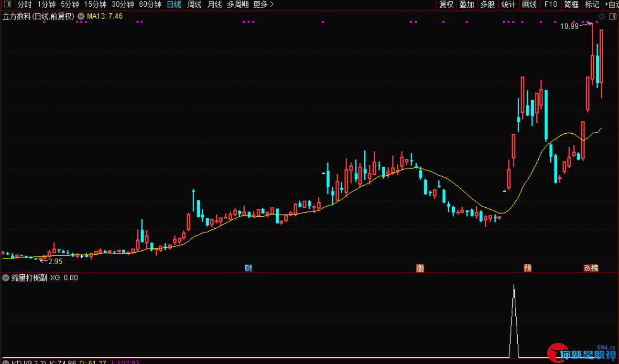
Task: Click the XG: 0.00 indicator value
Action: [64, 278]
